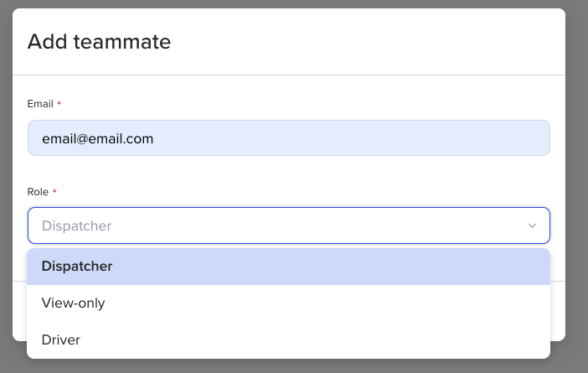588x373 pixels.
Task: Open the Role combo box
Action: click(x=288, y=225)
